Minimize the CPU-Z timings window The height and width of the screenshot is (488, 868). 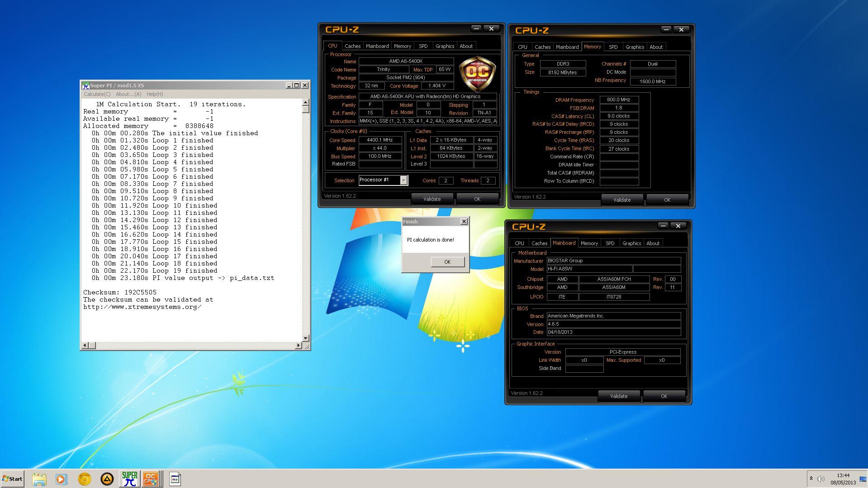pos(666,29)
